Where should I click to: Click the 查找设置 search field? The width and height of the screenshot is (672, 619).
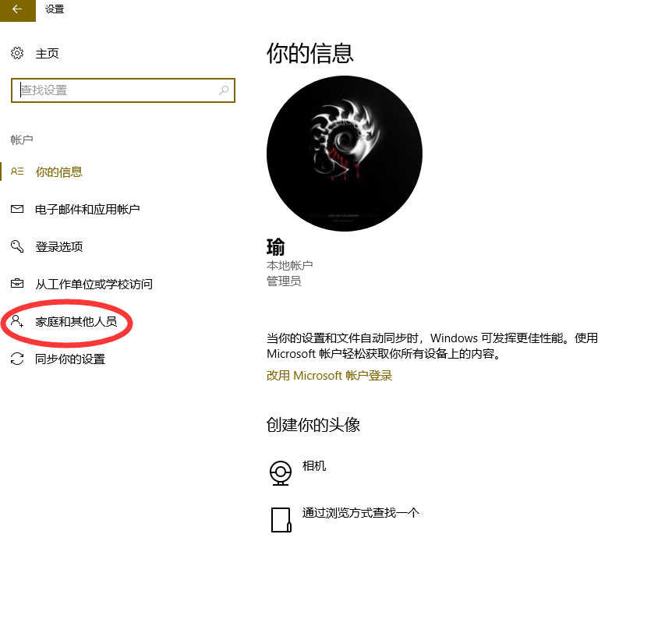click(x=123, y=90)
